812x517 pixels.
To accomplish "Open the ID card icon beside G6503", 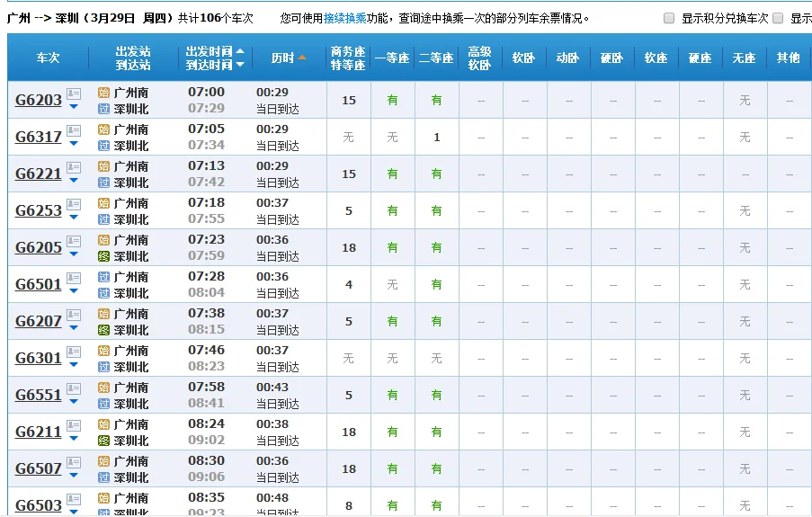I will pos(74,498).
